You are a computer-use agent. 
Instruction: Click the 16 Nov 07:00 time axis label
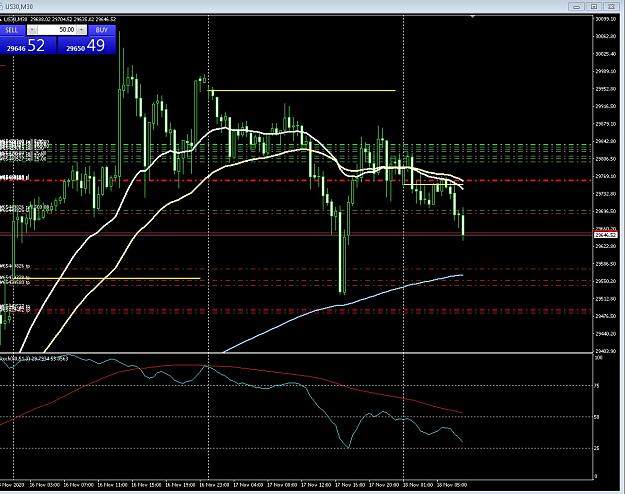tap(79, 485)
